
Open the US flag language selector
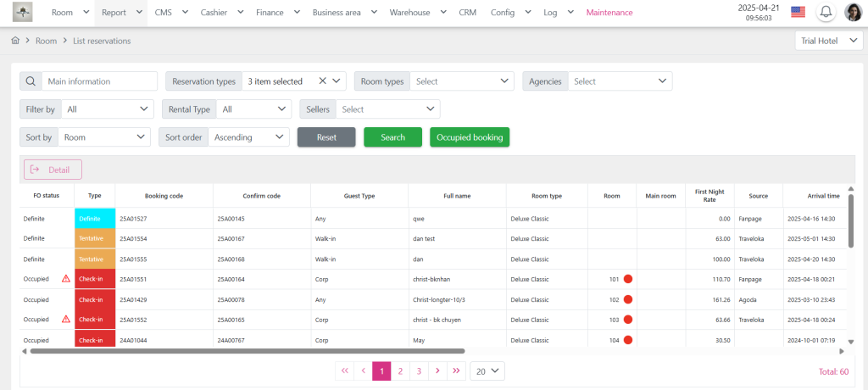click(798, 12)
